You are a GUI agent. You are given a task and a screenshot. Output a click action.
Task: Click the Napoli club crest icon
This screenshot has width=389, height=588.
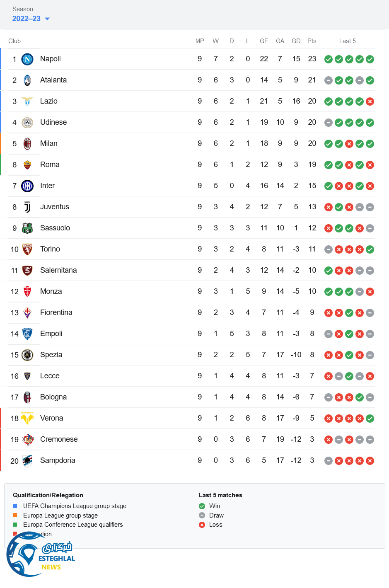27,59
